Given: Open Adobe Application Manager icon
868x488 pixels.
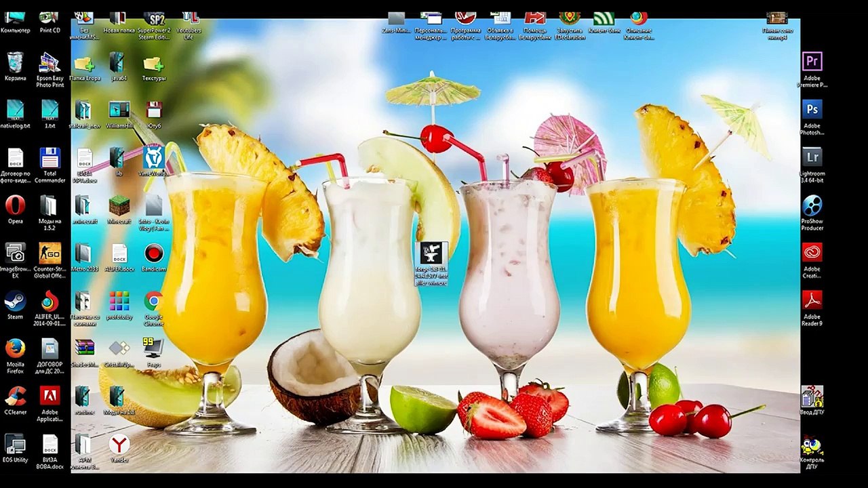Looking at the screenshot, I should 50,404.
